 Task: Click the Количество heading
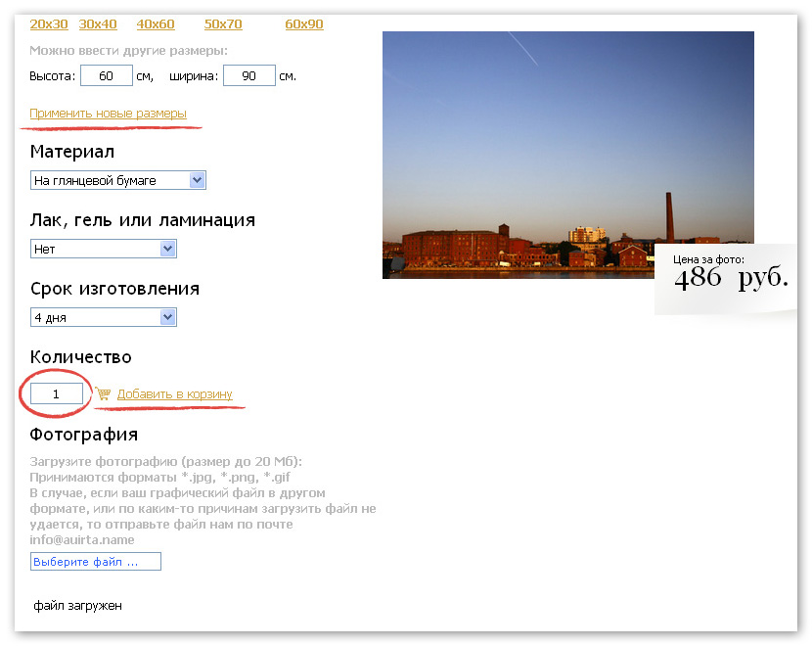(81, 357)
